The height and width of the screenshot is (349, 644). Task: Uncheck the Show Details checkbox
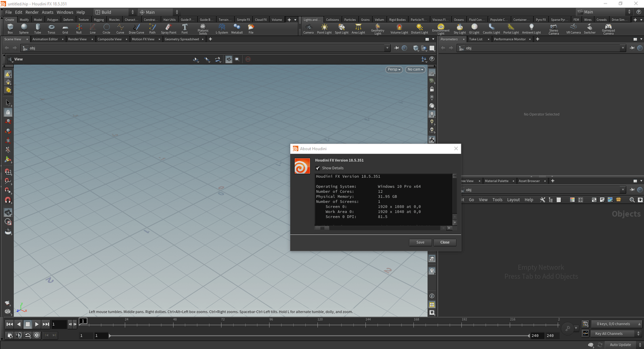[317, 168]
